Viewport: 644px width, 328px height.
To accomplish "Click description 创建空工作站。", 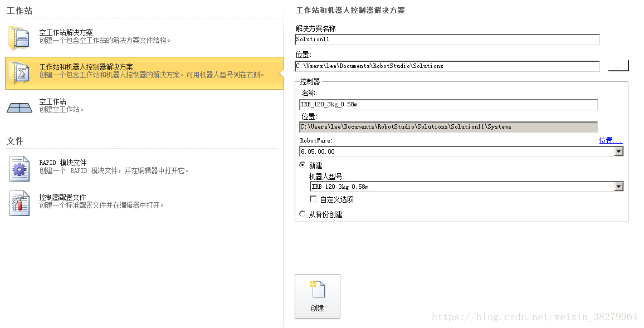I will click(62, 110).
